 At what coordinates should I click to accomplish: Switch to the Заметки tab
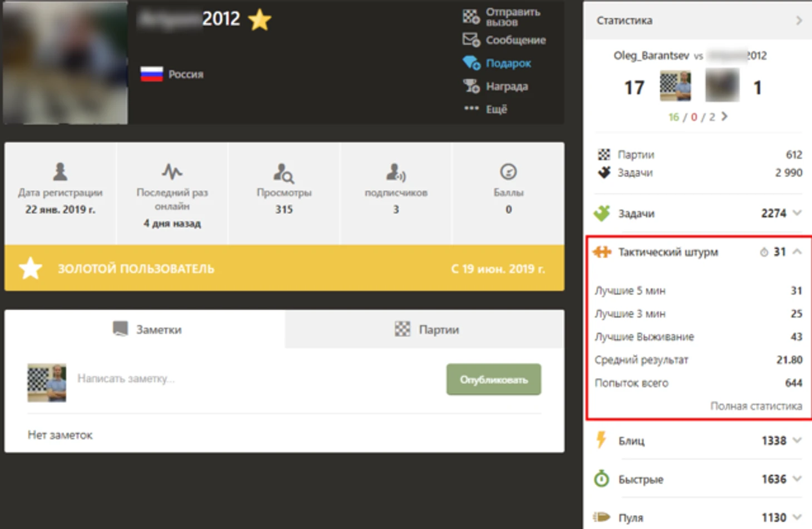[145, 329]
